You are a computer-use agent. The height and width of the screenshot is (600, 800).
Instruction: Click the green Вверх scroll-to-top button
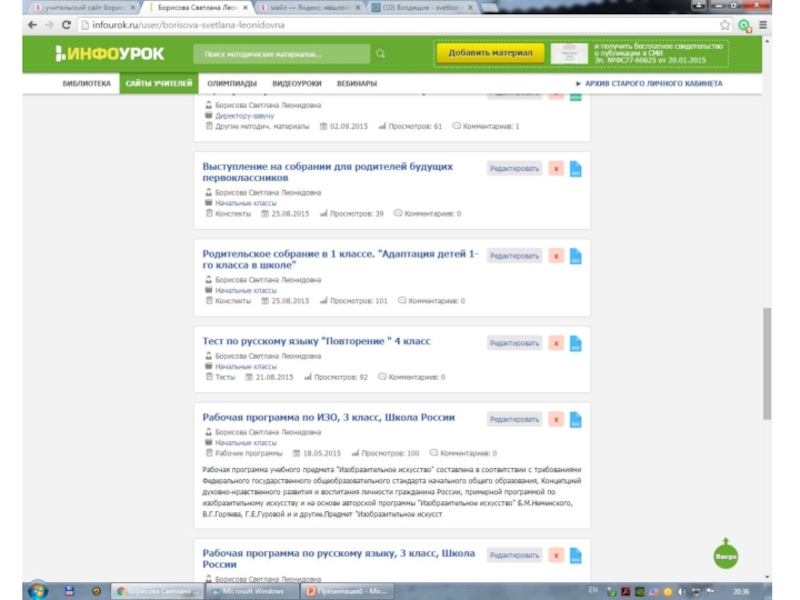point(726,555)
